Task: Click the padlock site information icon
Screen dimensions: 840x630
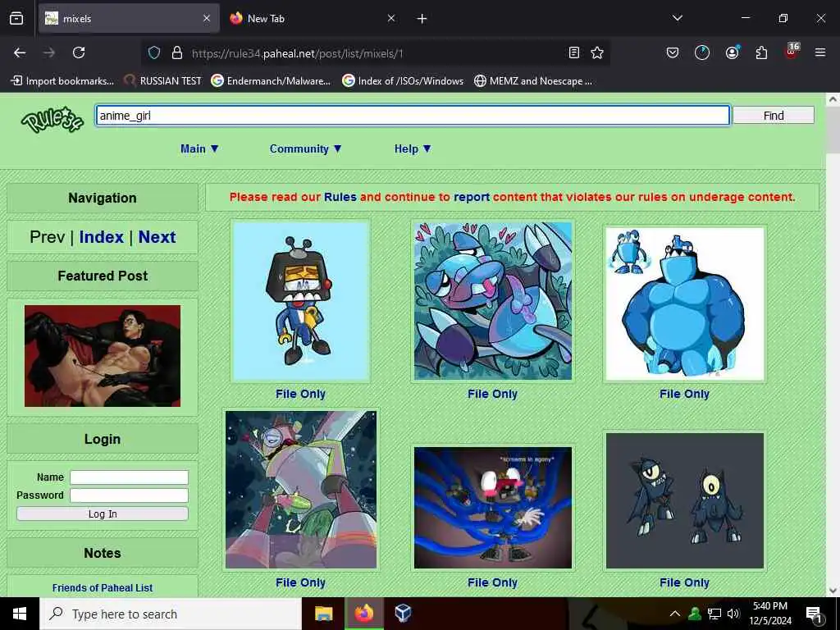Action: tap(177, 52)
